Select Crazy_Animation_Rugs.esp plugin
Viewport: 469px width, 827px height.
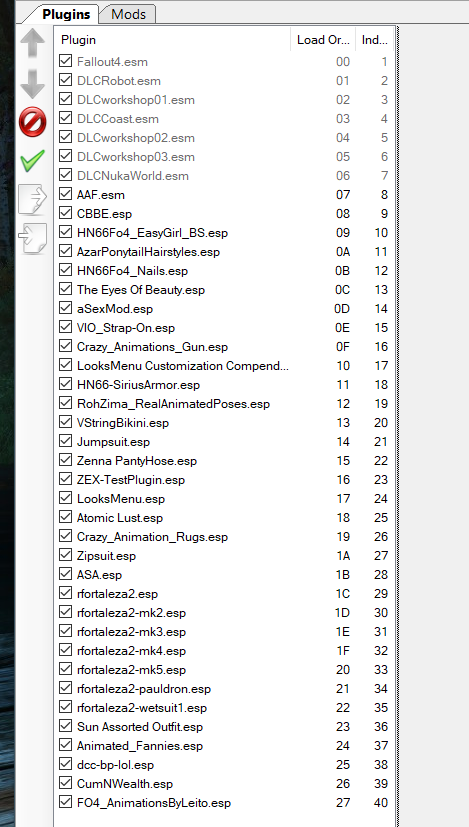(x=152, y=536)
